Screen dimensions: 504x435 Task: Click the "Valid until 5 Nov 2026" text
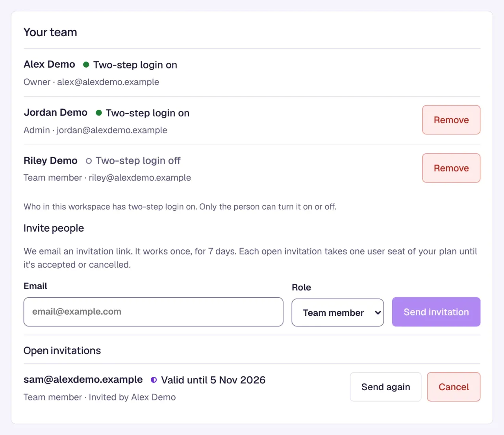coord(213,380)
